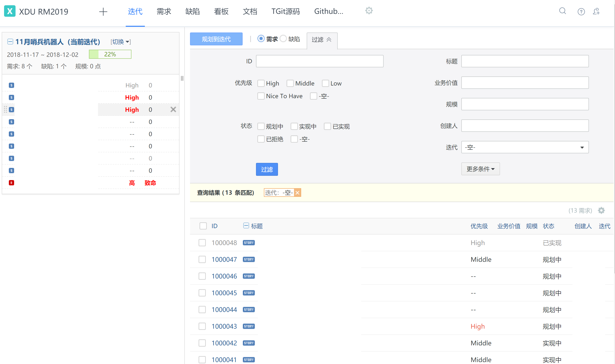This screenshot has width=615, height=364.
Task: Click the XDU RM2019 project logo icon
Action: coord(10,11)
